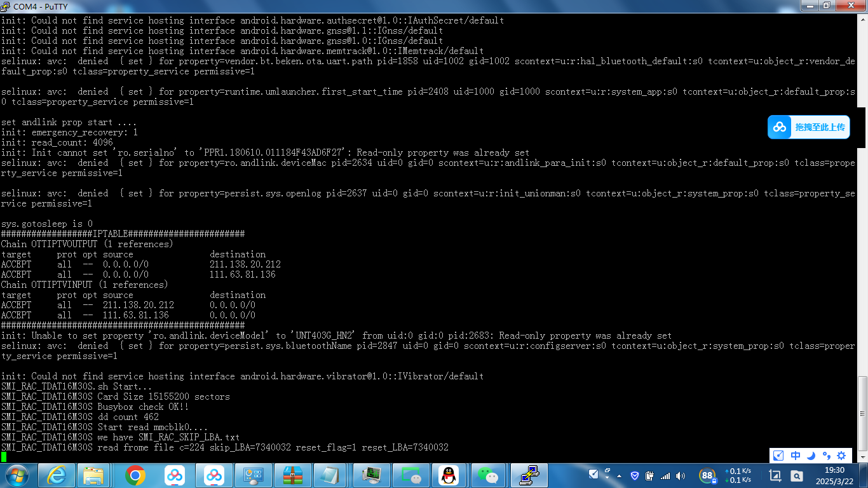Toggle the moon mode on IME bar

(811, 456)
